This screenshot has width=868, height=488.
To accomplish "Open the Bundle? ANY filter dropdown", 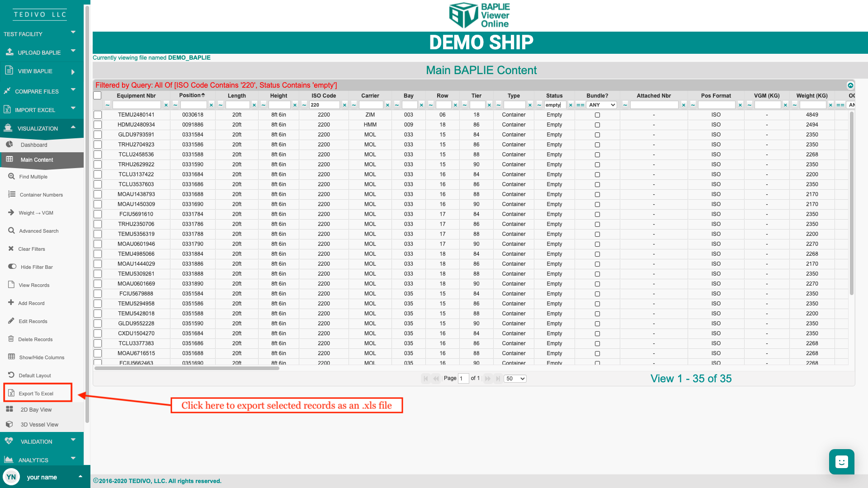I will (602, 105).
